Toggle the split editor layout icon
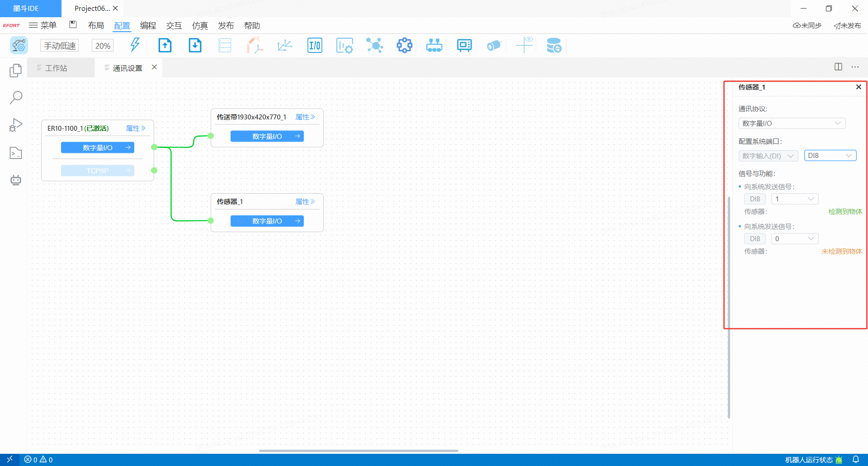The width and height of the screenshot is (868, 466). tap(838, 67)
